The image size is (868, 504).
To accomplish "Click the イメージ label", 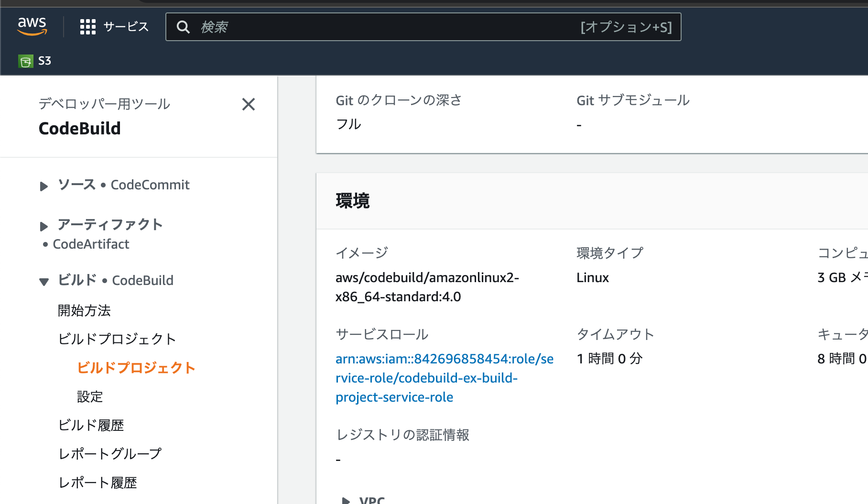I will (x=362, y=253).
